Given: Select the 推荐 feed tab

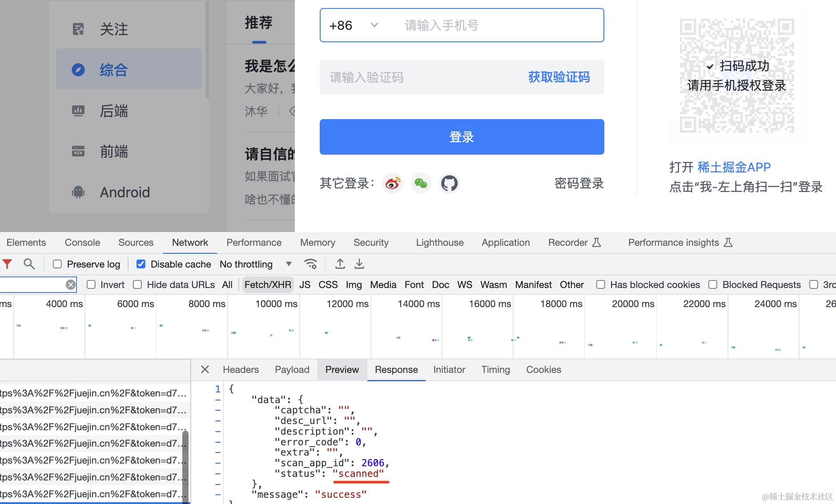Looking at the screenshot, I should coord(258,23).
